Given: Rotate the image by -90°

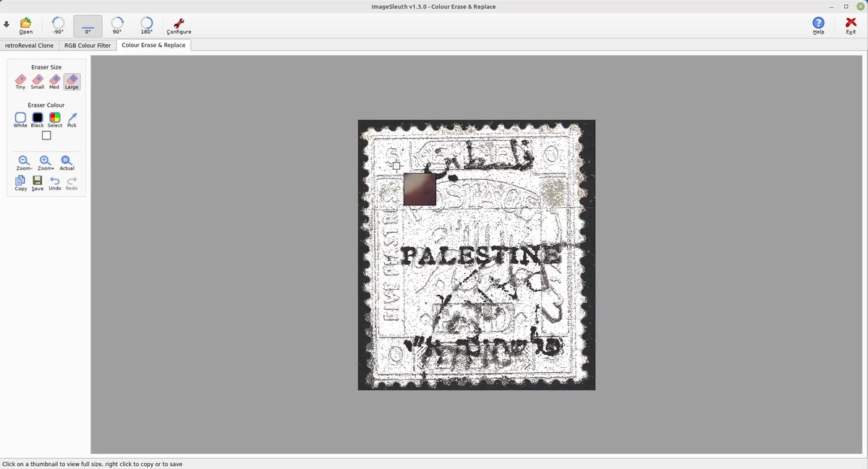Looking at the screenshot, I should (x=58, y=26).
